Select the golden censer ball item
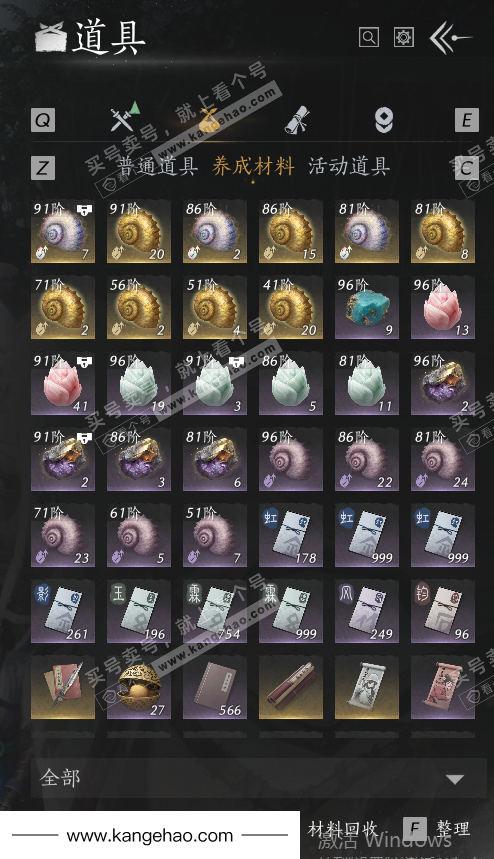 pos(139,688)
